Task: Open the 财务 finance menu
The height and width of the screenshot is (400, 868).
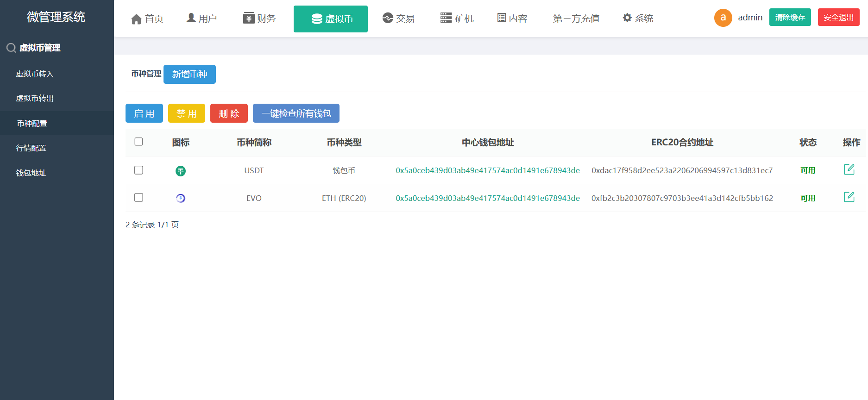Action: click(x=259, y=18)
